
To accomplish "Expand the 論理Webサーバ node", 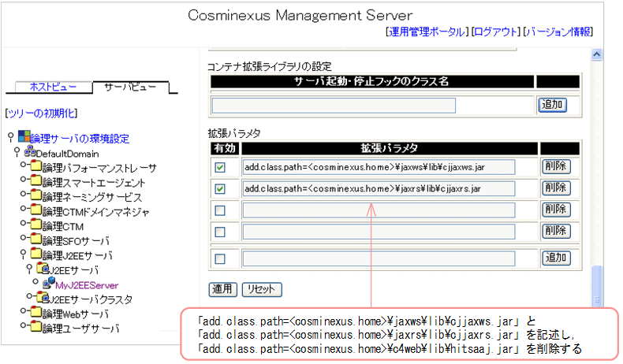I will coord(24,310).
